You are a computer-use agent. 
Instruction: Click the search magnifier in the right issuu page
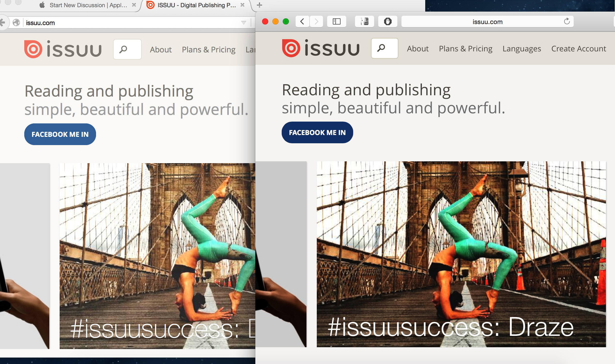tap(381, 48)
